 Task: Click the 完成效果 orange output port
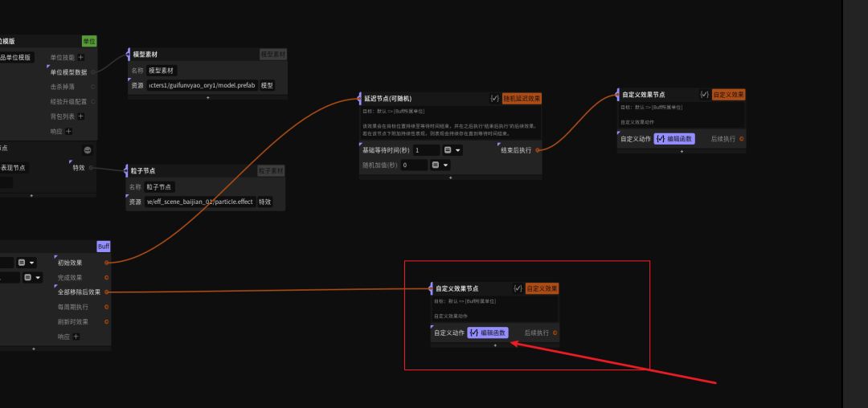106,278
